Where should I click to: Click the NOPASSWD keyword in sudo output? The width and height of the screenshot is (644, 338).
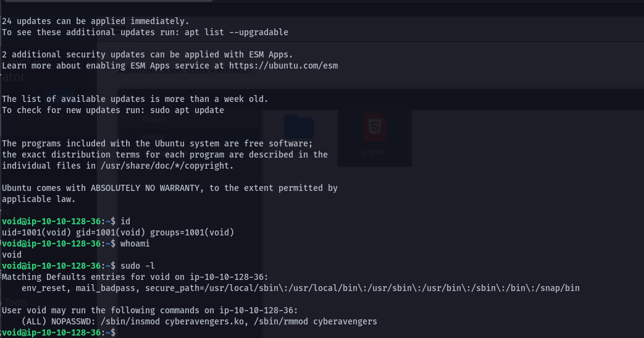pos(73,321)
